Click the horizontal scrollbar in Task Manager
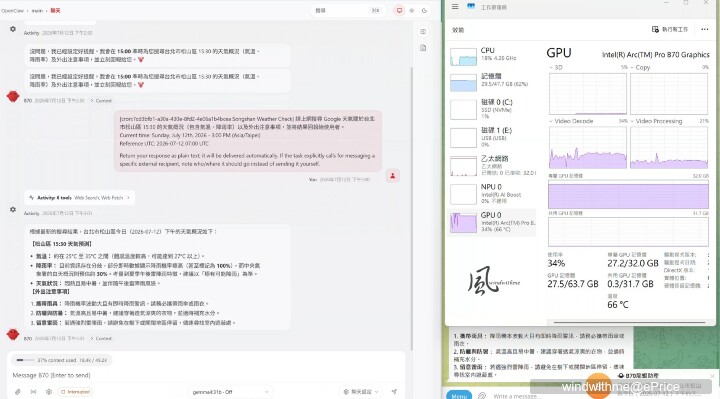 (x=629, y=322)
